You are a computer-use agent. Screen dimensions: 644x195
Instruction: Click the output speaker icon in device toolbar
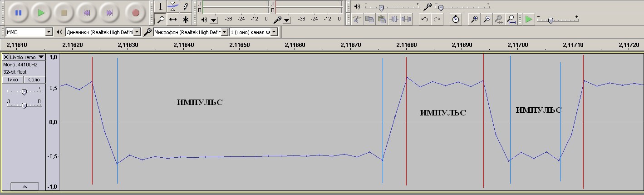(59, 32)
